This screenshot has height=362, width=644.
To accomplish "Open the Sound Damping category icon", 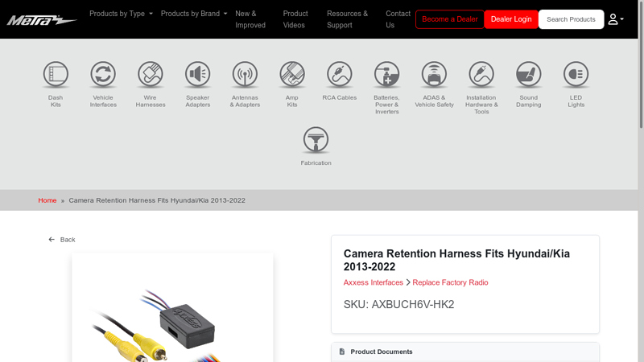I will tap(529, 74).
